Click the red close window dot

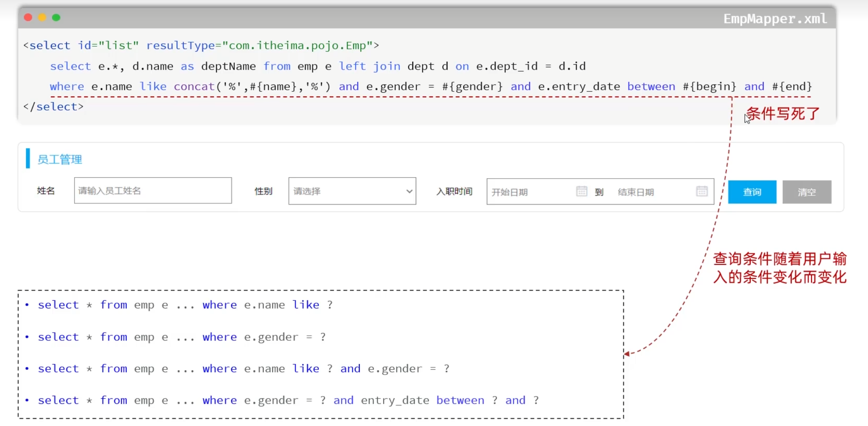coord(28,18)
